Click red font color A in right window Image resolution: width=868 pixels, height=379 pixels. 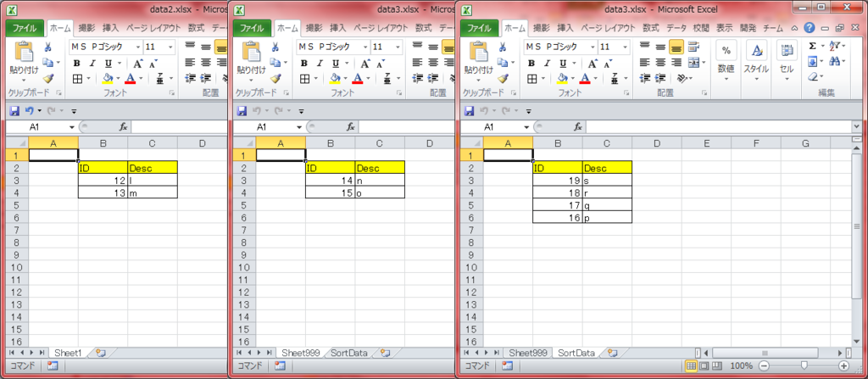(585, 79)
